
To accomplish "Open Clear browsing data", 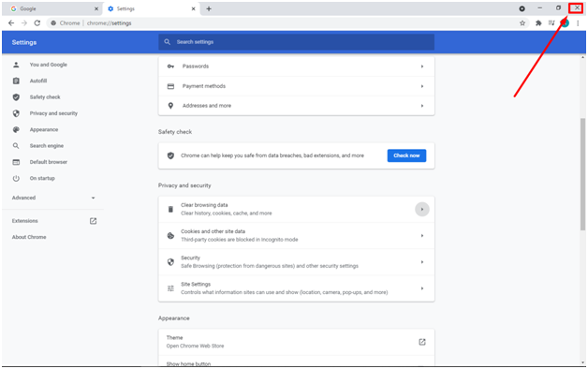I will point(296,209).
